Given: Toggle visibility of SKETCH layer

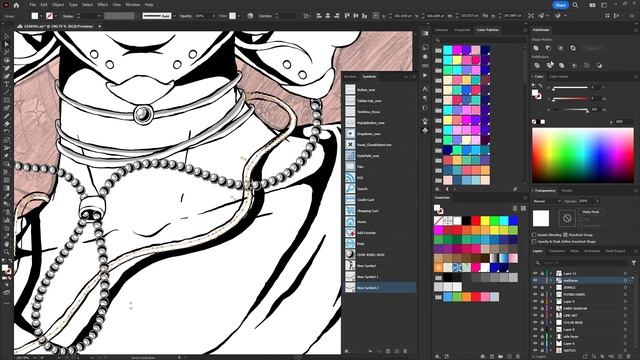Looking at the screenshot, I should pyautogui.click(x=535, y=350).
